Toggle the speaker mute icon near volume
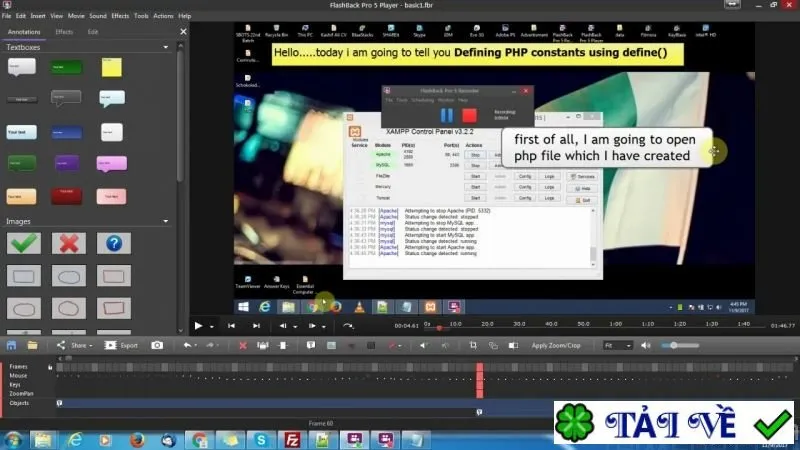800x450 pixels. [645, 345]
